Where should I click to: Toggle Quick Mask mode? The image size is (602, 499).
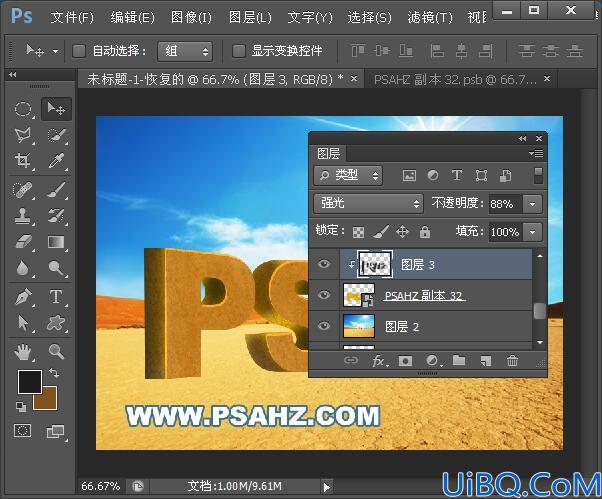[x=23, y=431]
